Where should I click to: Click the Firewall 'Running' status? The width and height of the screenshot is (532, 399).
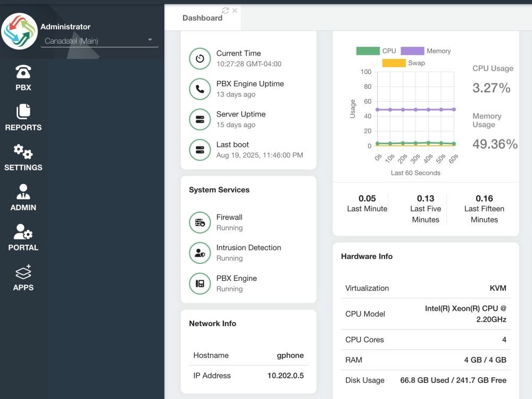pos(229,228)
